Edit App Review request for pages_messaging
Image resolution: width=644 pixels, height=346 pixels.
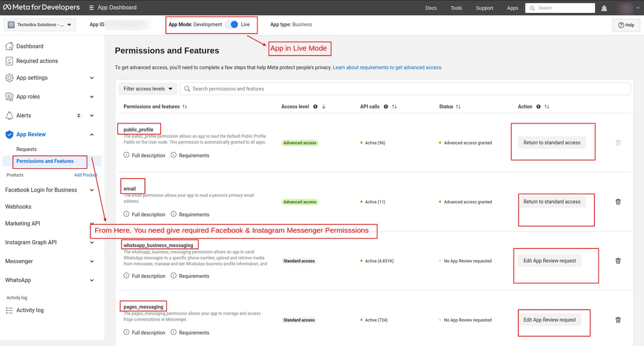[550, 320]
